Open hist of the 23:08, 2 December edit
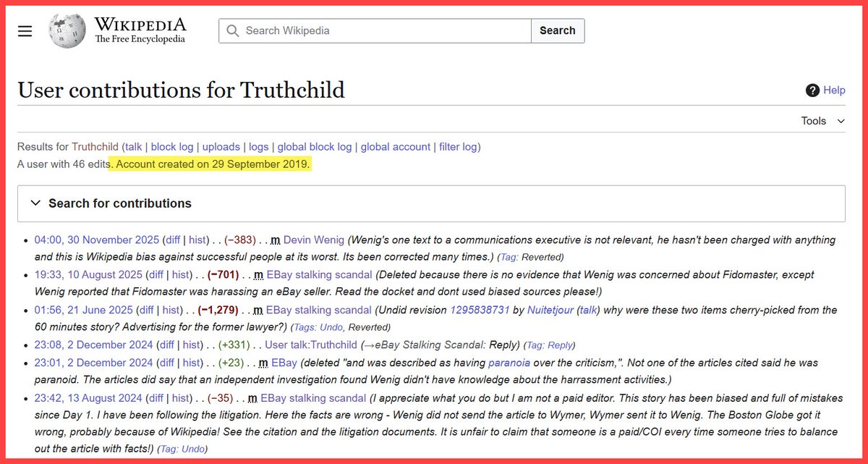Viewport: 868px width, 464px height. click(191, 345)
